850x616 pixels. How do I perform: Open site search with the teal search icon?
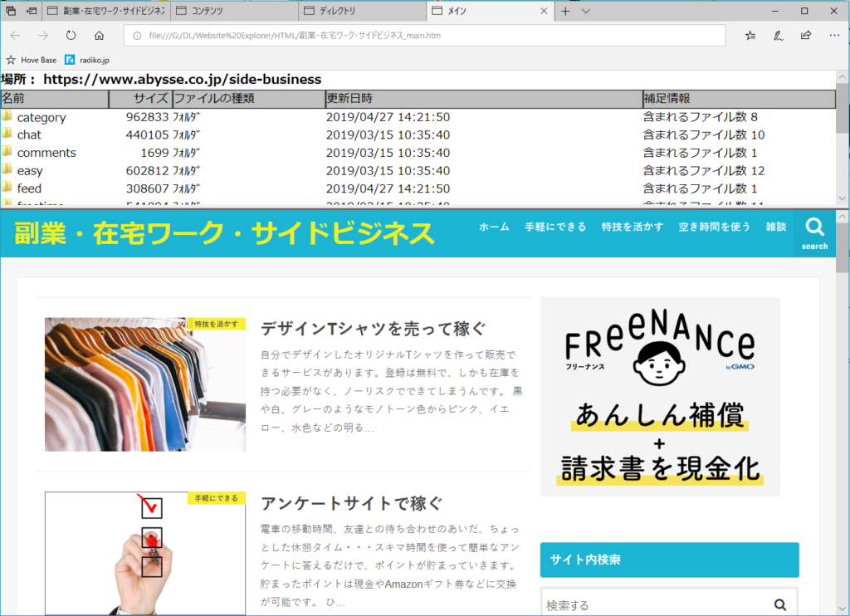tap(814, 232)
